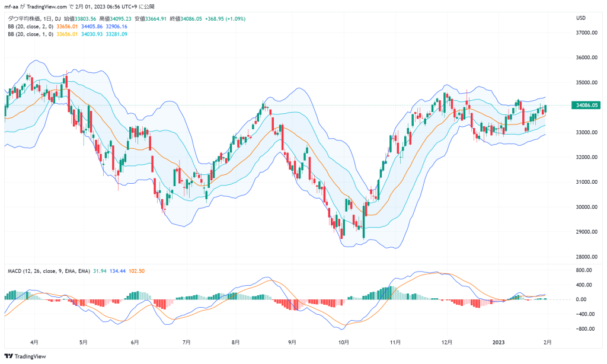Select the first BB (20, close, 2, 0) legend

point(31,26)
